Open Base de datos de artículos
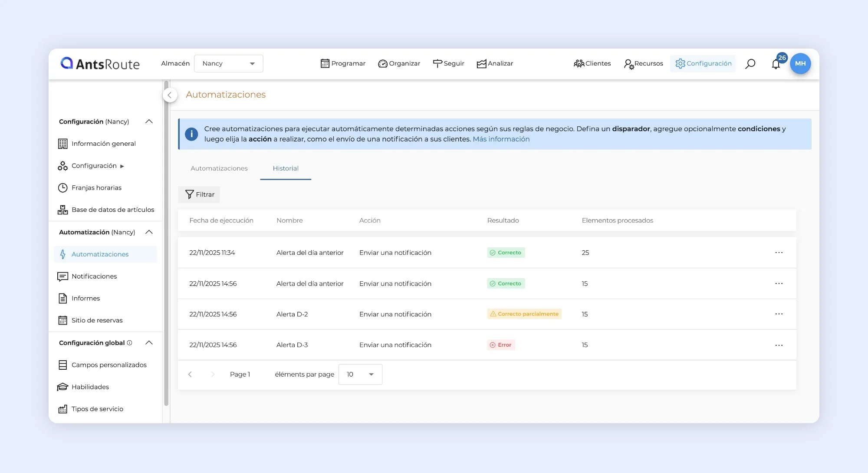Image resolution: width=868 pixels, height=473 pixels. click(106, 210)
